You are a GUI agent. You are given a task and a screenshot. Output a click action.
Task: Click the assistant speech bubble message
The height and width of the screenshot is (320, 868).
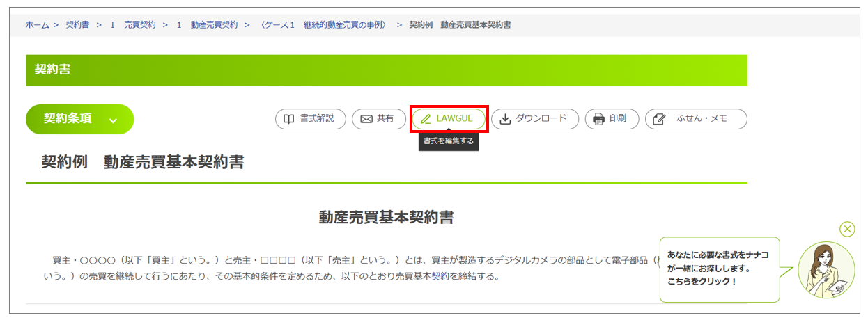point(719,269)
